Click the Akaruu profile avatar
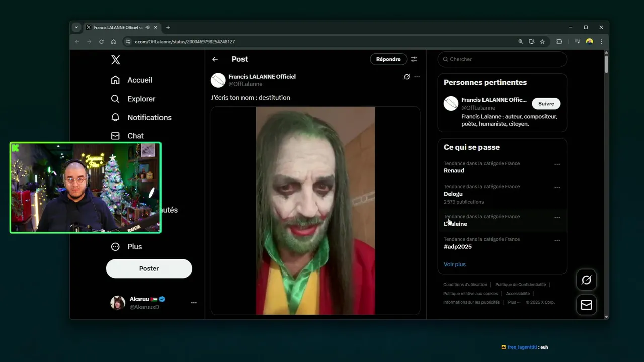Image resolution: width=644 pixels, height=362 pixels. coord(118,303)
